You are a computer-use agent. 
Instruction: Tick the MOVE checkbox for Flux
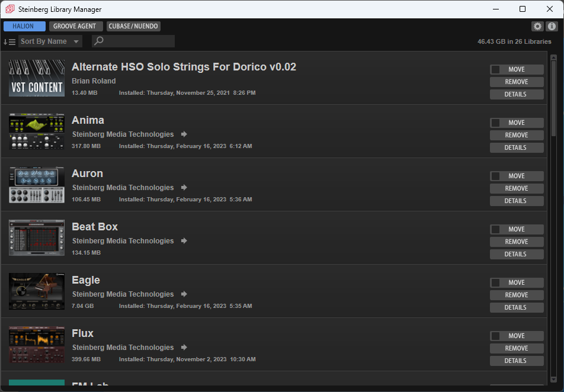496,336
